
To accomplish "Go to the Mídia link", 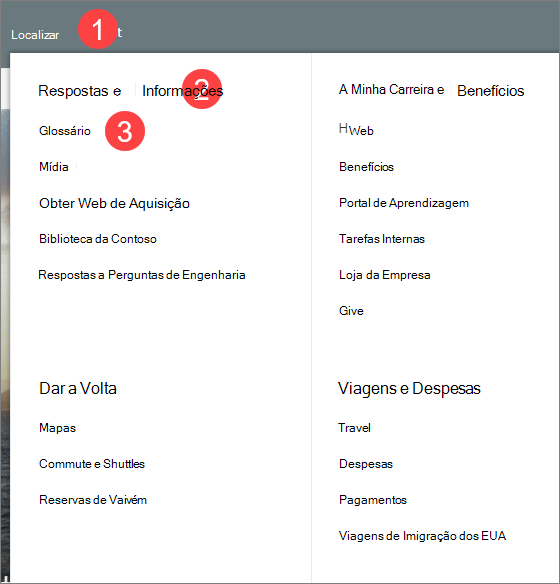I will tap(54, 166).
